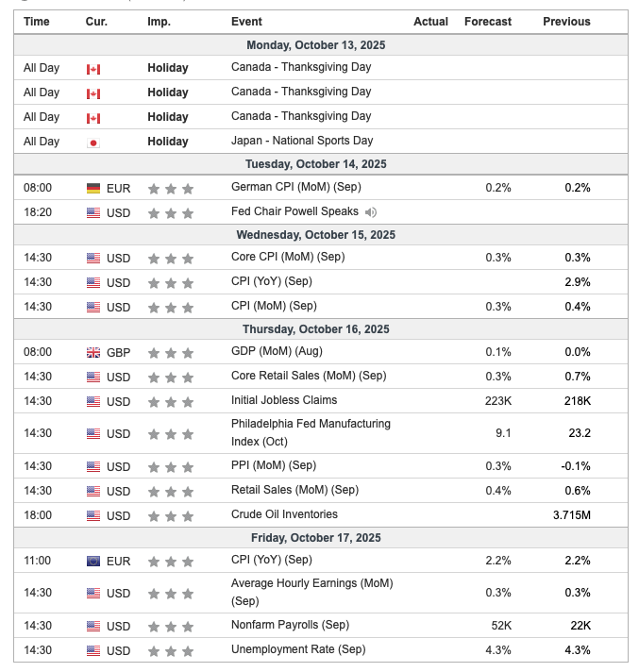Open the Average Hourly Earnings (MoM) event
The image size is (639, 672).
pyautogui.click(x=311, y=592)
